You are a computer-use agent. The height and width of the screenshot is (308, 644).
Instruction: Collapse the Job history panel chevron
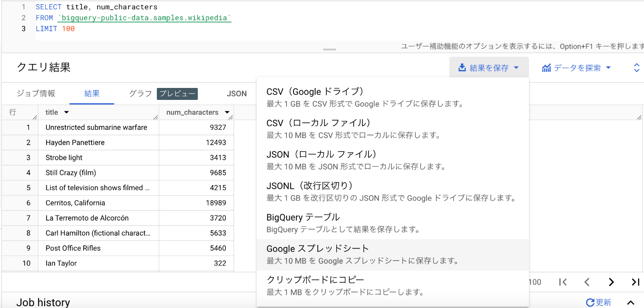tap(631, 302)
